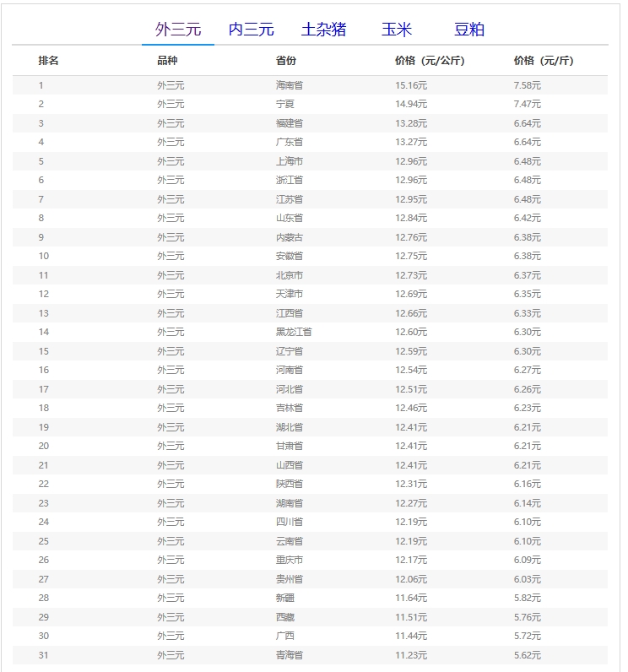Click the 7.58元 price cell

[x=527, y=85]
